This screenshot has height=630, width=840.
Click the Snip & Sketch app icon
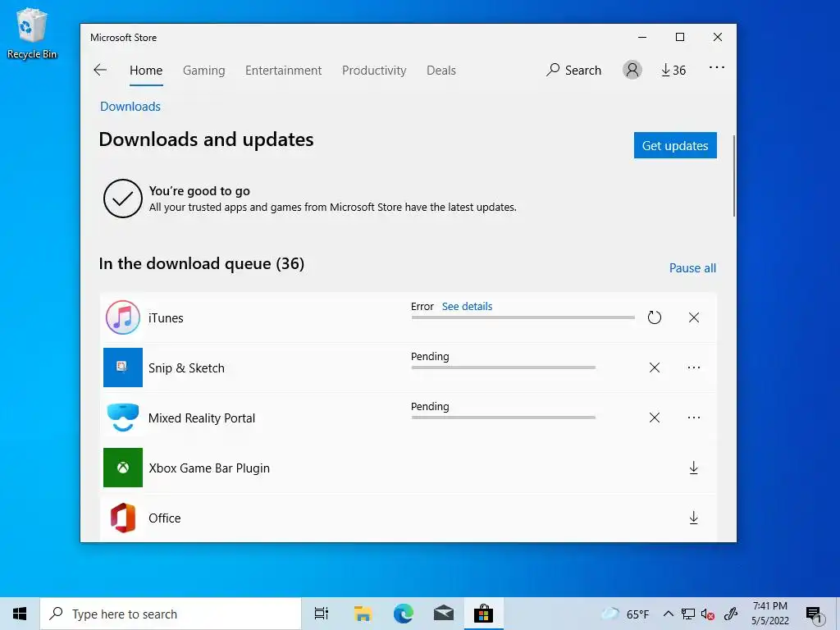click(x=123, y=367)
